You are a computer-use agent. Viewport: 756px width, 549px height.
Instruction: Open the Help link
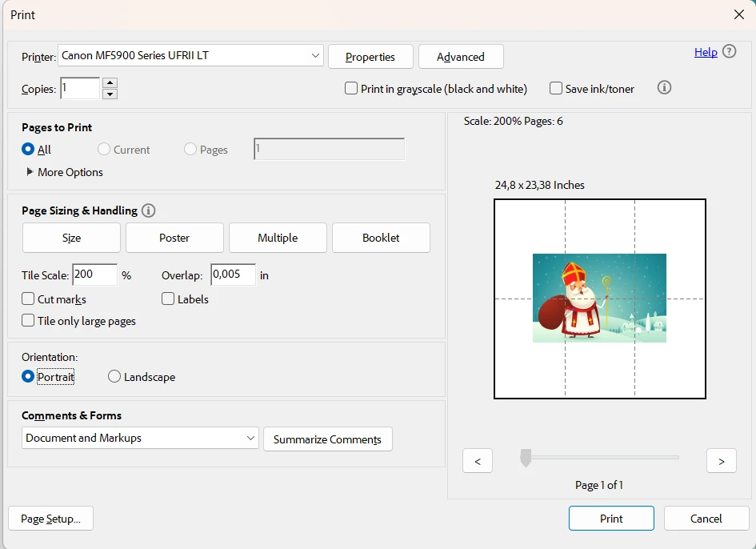(x=705, y=52)
